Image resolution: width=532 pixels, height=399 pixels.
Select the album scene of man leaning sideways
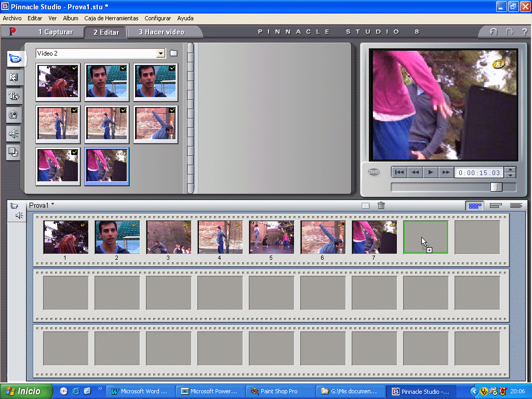tap(155, 124)
